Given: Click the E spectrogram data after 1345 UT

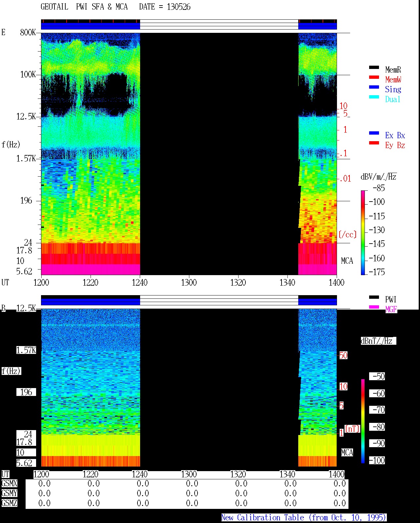Looking at the screenshot, I should (x=318, y=154).
